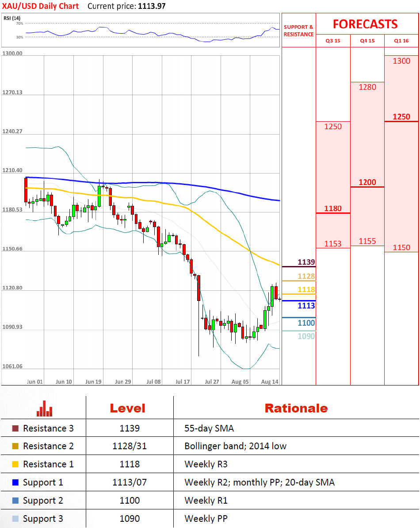Click the Support 3 light blue color swatch
The width and height of the screenshot is (420, 528).
point(15,519)
